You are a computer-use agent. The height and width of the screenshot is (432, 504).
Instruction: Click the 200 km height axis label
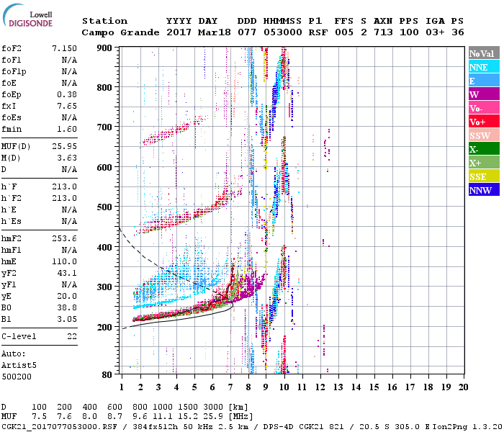pos(104,327)
